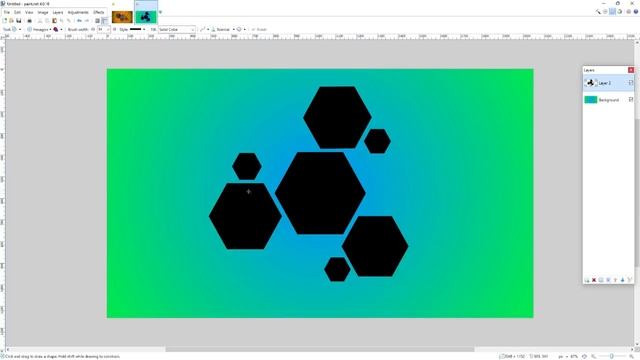Switch to the orange image thumbnail
Screen dimensions: 640x360
tap(122, 17)
